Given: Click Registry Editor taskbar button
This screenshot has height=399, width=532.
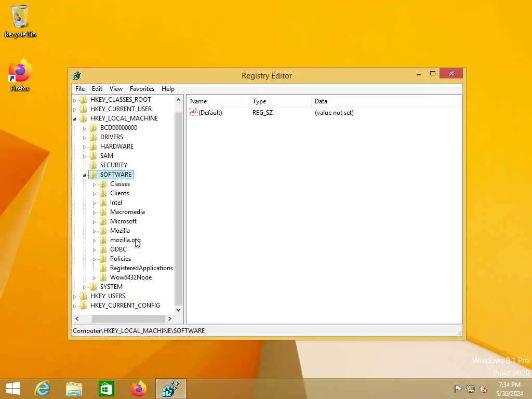Looking at the screenshot, I should coord(170,389).
